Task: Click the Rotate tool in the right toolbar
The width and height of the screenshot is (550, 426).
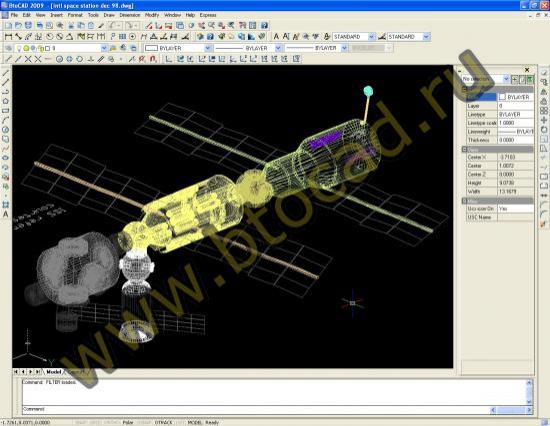Action: click(544, 129)
